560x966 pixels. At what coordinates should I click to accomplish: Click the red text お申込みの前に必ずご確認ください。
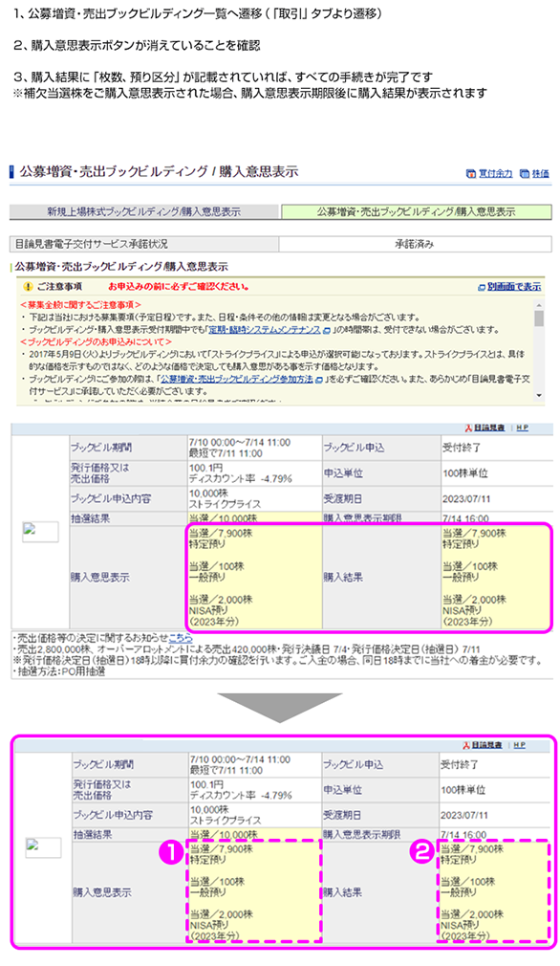[x=179, y=287]
